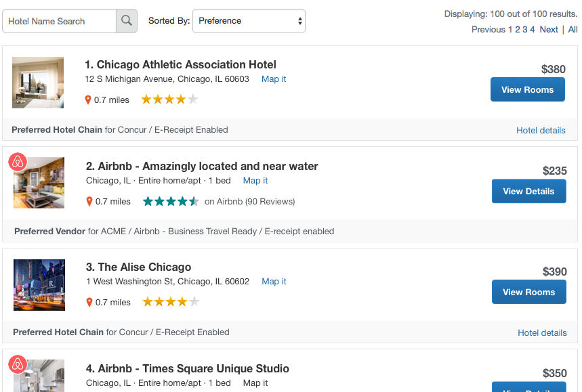Click the magnifying glass search icon

[127, 21]
